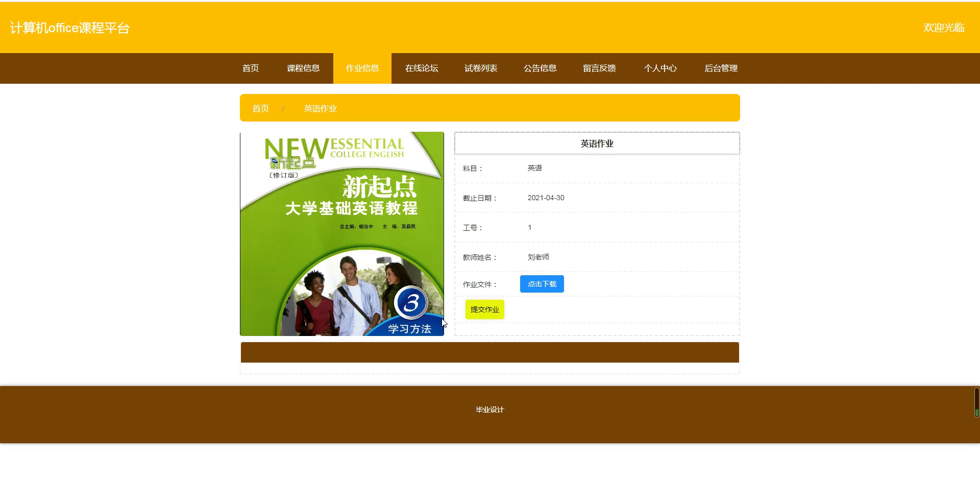Click the teacher name 刘老师
Viewport: 980px width, 480px height.
click(538, 257)
